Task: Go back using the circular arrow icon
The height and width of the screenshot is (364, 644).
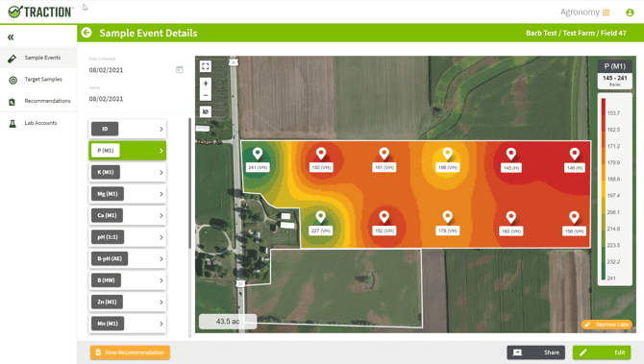Action: tap(87, 33)
